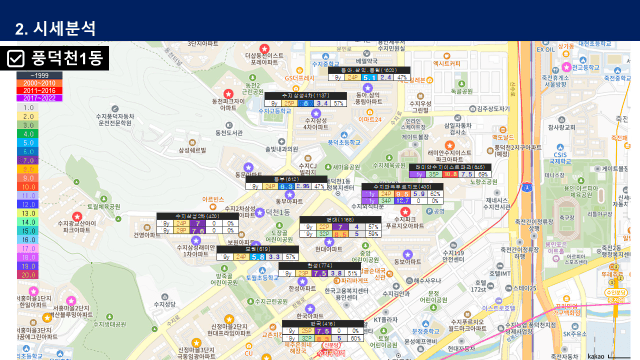This screenshot has width=640, height=360.
Task: Click the orange star marker of 래미안수지이스트파크아파트
Action: [449, 145]
